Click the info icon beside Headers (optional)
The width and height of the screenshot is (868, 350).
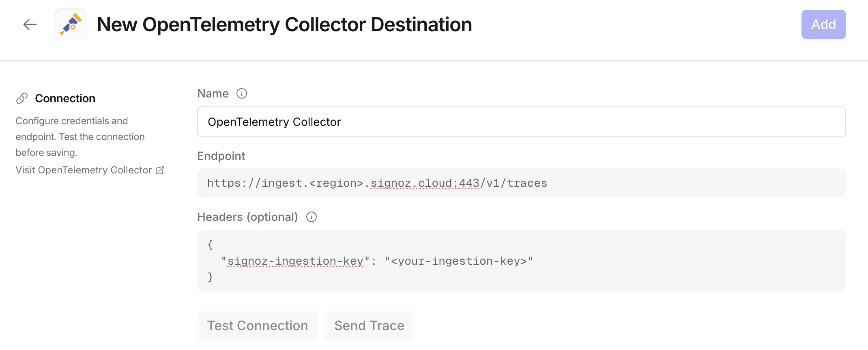[312, 217]
